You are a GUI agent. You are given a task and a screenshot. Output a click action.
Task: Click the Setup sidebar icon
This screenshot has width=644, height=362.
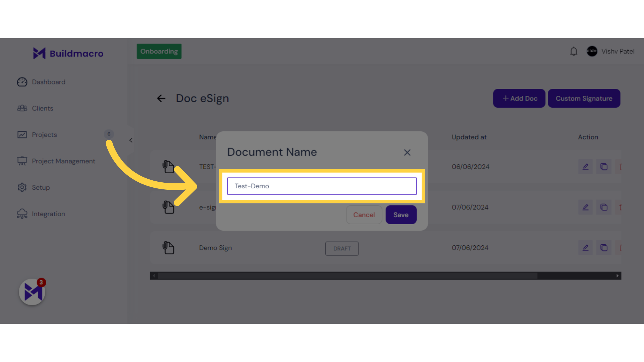pos(22,187)
